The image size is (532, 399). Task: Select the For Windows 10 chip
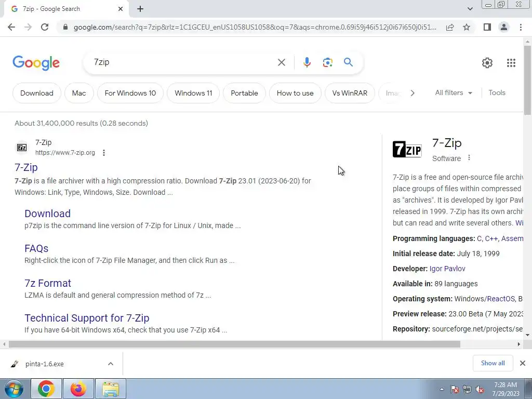click(130, 93)
